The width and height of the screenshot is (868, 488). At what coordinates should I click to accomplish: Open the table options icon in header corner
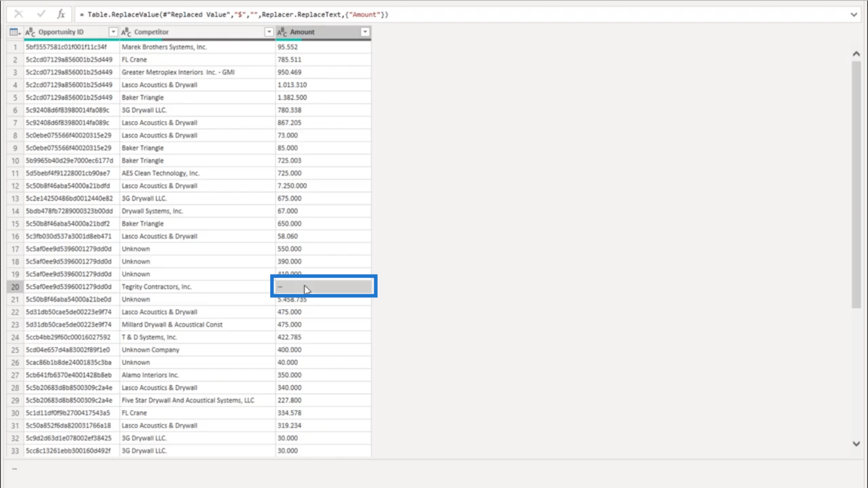pyautogui.click(x=14, y=32)
